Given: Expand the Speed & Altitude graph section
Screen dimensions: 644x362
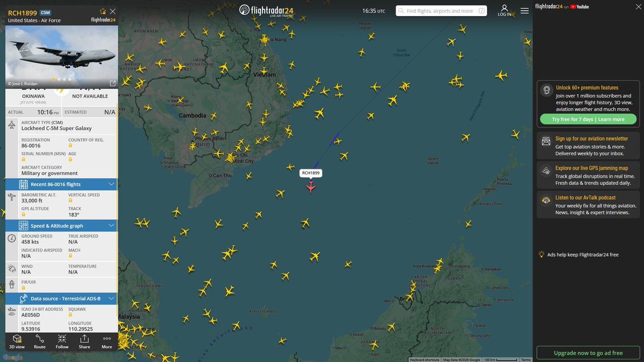Looking at the screenshot, I should [62, 226].
